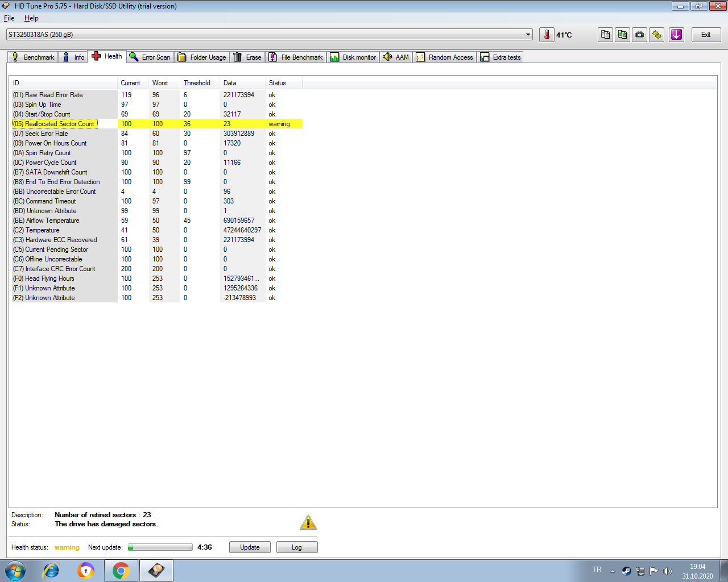Switch to the Random Access tab
Image resolution: width=728 pixels, height=582 pixels.
(445, 57)
